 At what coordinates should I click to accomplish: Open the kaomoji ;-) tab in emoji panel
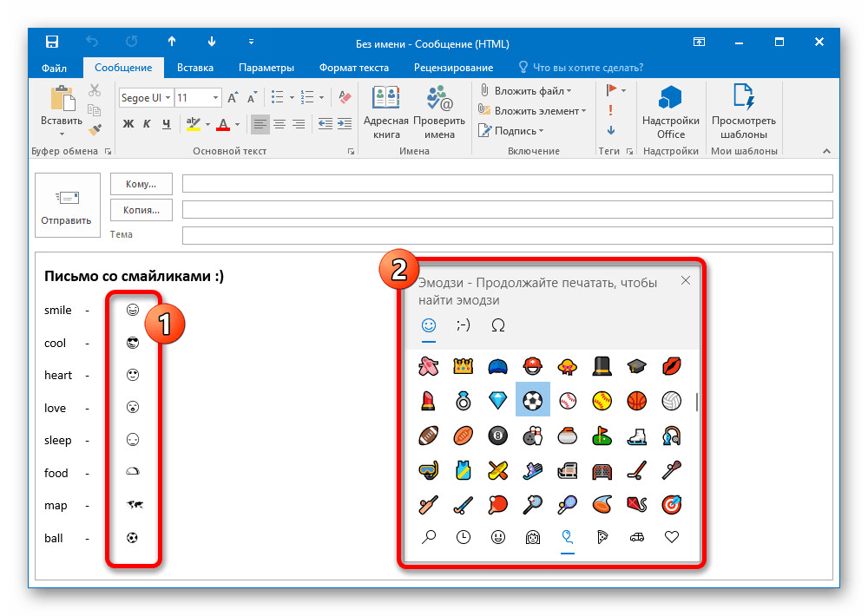463,325
